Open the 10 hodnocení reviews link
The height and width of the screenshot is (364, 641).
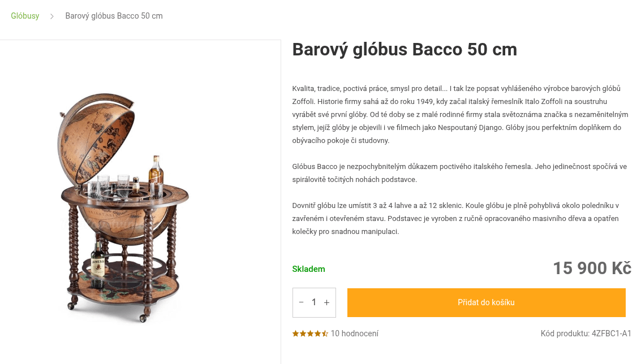[354, 333]
